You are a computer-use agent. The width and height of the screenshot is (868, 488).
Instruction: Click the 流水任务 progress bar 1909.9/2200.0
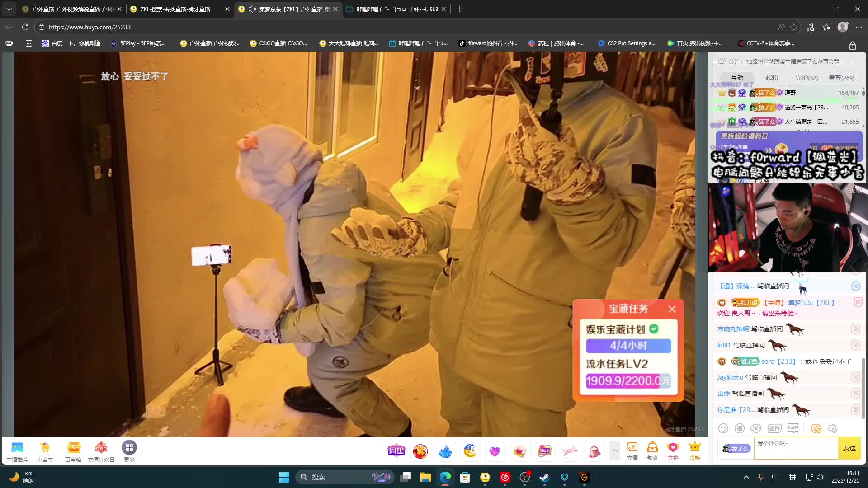pos(628,381)
